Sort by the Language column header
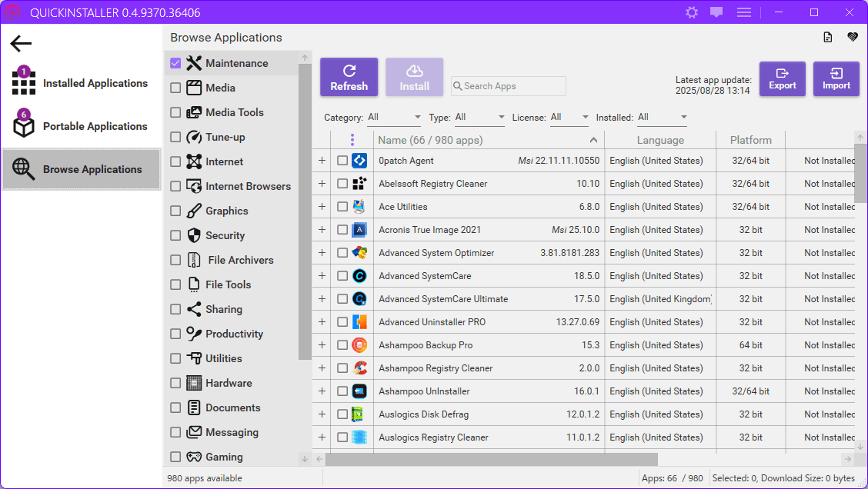 click(660, 140)
